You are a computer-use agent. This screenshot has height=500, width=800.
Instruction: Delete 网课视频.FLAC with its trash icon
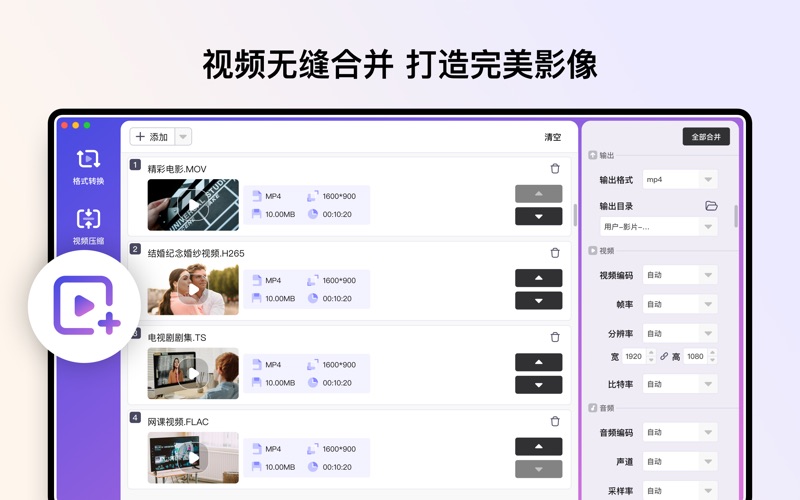tap(555, 421)
